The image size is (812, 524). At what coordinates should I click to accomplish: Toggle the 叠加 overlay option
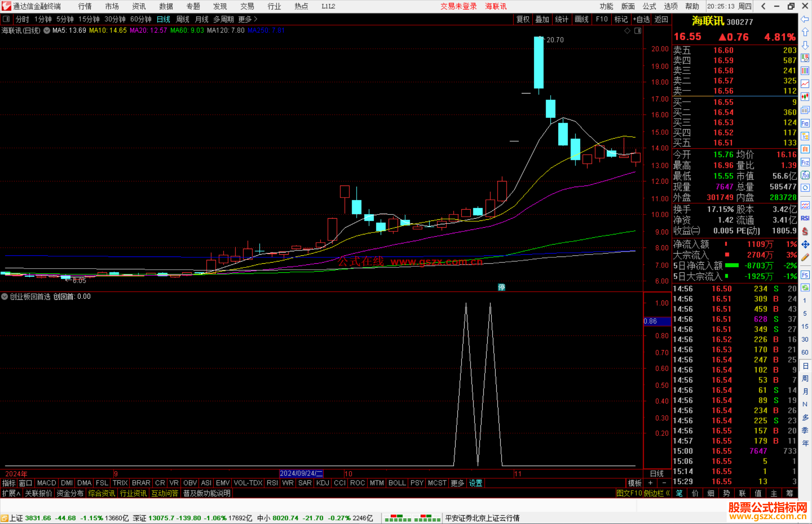pyautogui.click(x=542, y=19)
